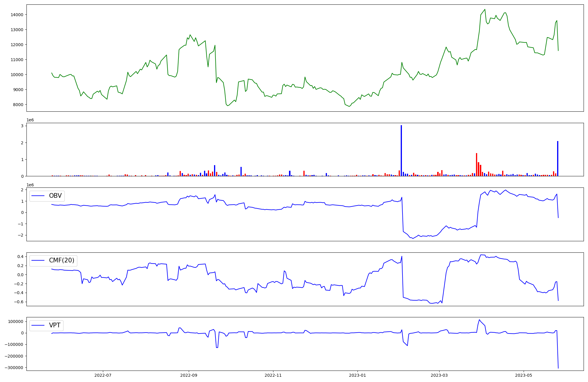
Task: Click the 2023-05 date axis label
Action: [524, 375]
